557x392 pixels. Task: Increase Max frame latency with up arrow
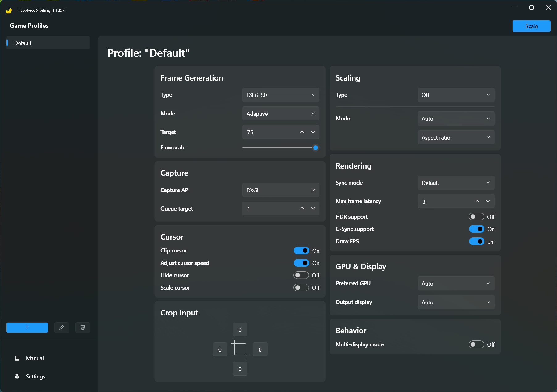[x=477, y=201]
